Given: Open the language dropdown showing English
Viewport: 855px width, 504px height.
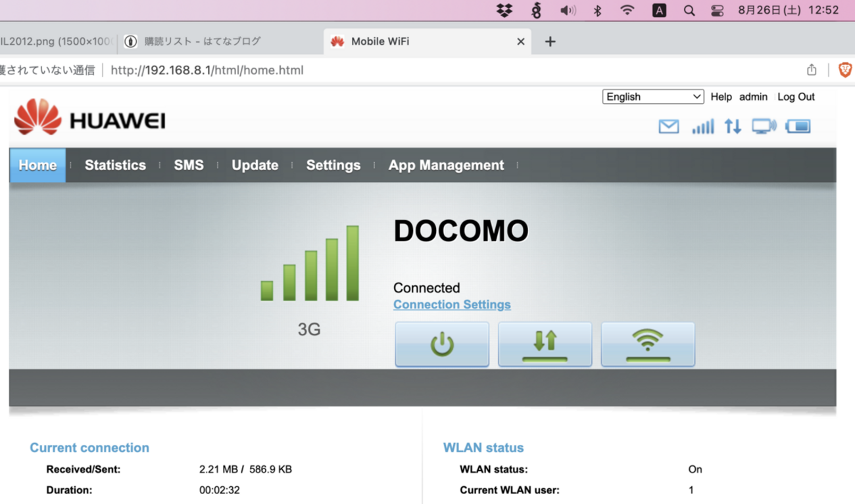Looking at the screenshot, I should pyautogui.click(x=653, y=97).
